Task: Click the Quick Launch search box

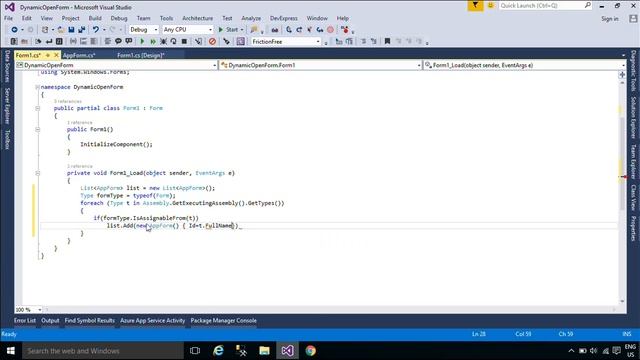Action: point(545,6)
